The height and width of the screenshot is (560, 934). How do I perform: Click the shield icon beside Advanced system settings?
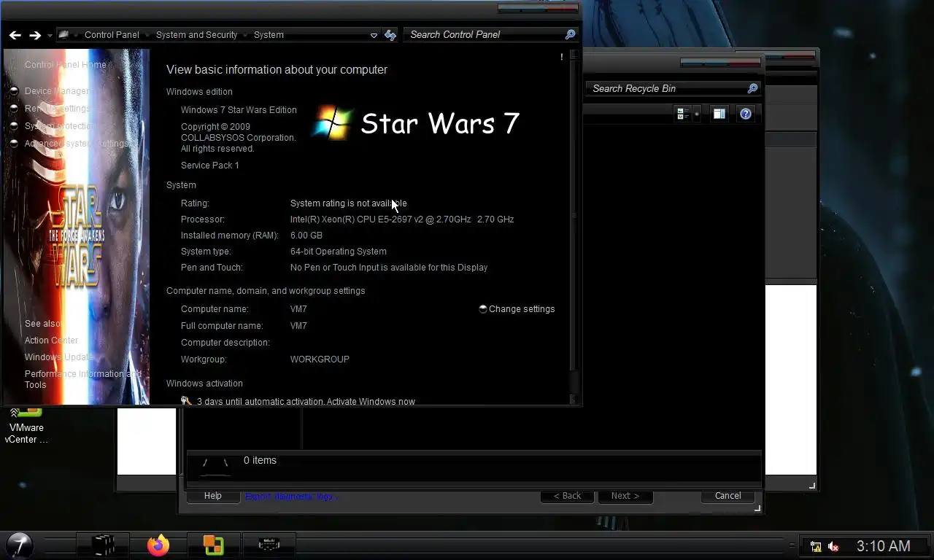14,144
